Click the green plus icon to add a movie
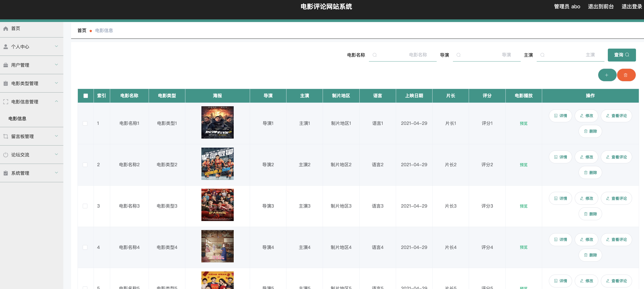Viewport: 644px width, 289px height. point(607,75)
